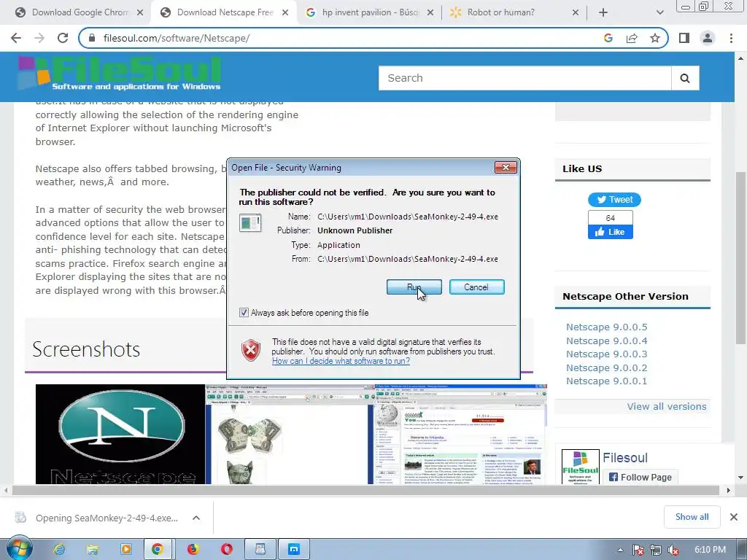747x560 pixels.
Task: Open Internet Explorer from taskbar
Action: click(x=59, y=549)
